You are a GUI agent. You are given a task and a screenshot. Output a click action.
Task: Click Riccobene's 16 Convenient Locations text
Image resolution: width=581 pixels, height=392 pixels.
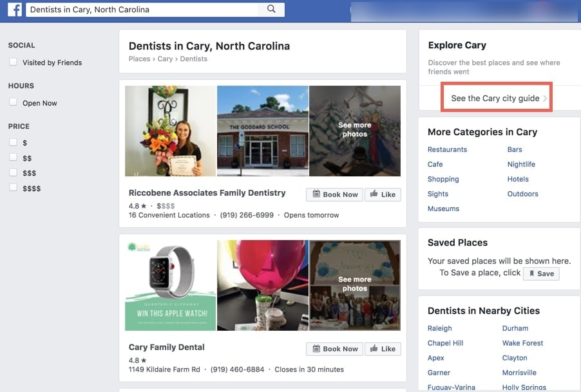pyautogui.click(x=169, y=215)
